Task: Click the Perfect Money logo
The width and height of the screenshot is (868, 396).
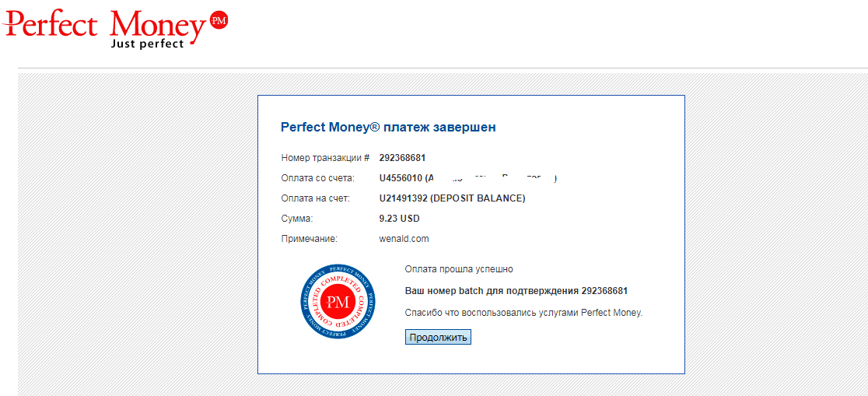Action: [x=115, y=28]
